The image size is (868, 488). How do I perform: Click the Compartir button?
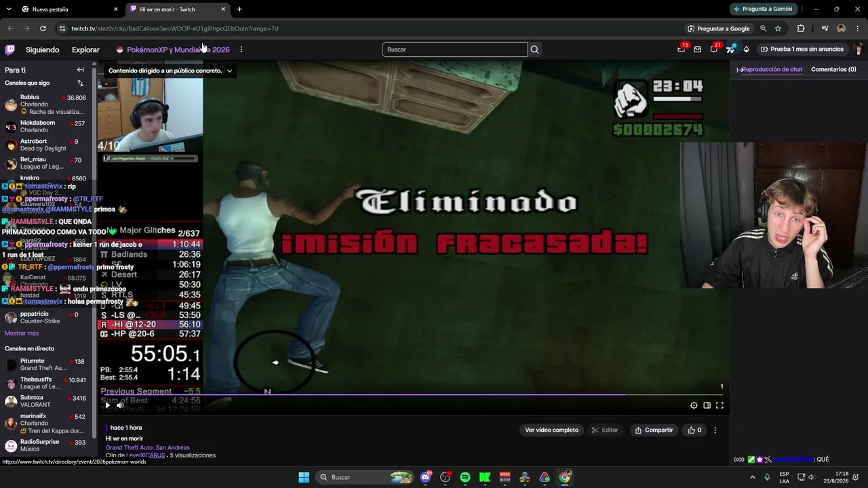point(654,430)
